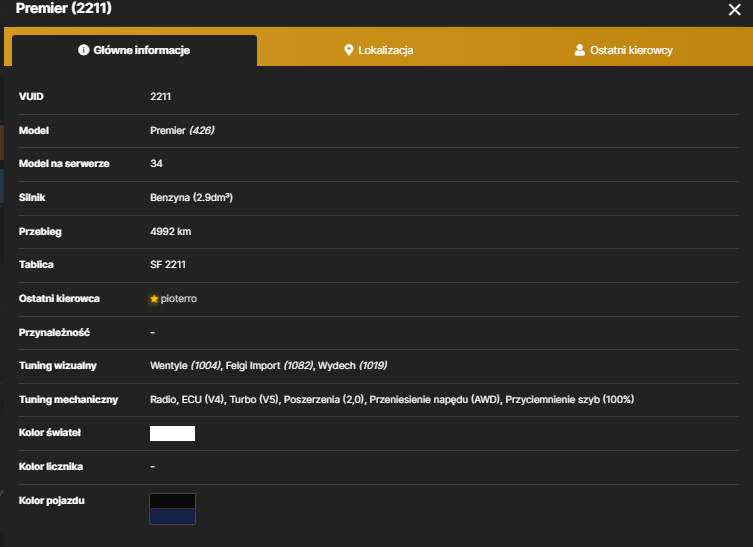753x547 pixels.
Task: Click the black upper vehicle color swatch
Action: click(172, 501)
